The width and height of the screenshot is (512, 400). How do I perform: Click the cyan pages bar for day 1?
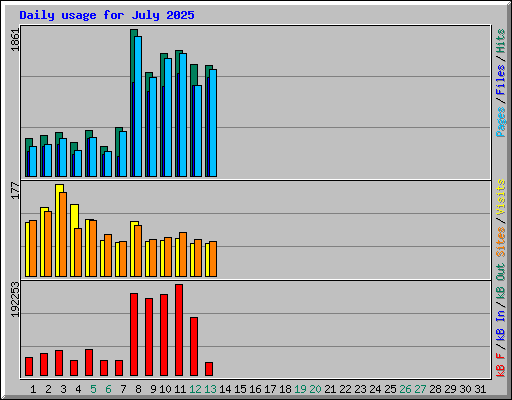33,161
